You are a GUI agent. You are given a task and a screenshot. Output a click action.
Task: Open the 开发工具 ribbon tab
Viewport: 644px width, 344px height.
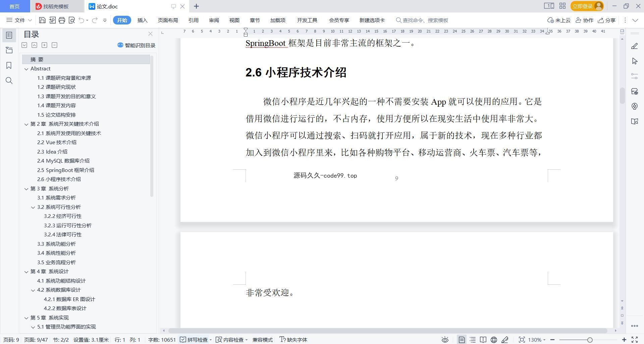coord(307,20)
